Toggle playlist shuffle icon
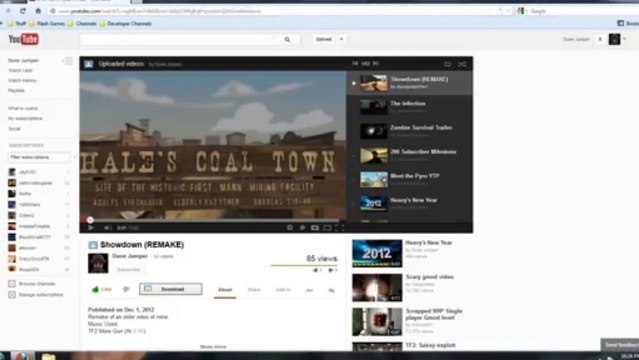The image size is (639, 360). [462, 64]
